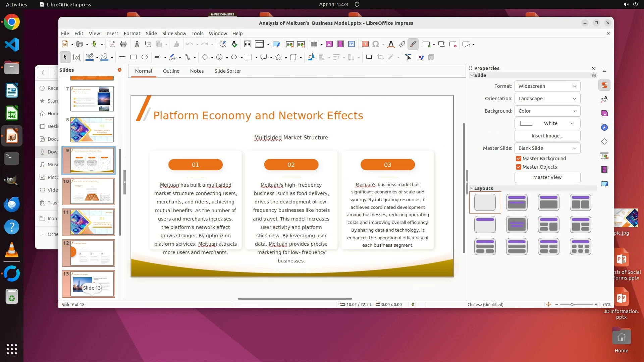Click the Insert Text Box icon
The height and width of the screenshot is (362, 644).
(x=365, y=44)
